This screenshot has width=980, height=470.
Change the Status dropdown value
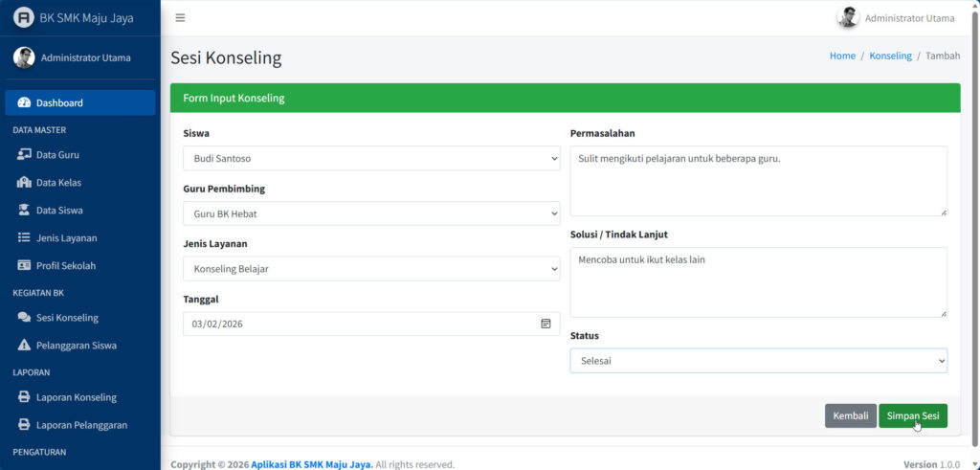click(x=758, y=361)
